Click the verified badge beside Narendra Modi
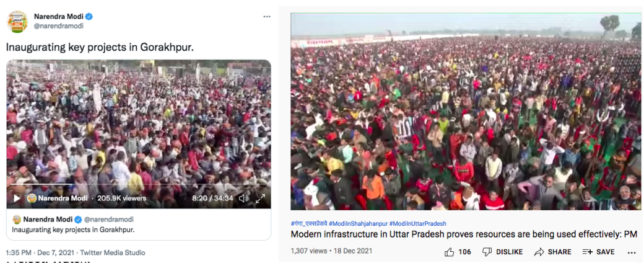Image resolution: width=644 pixels, height=263 pixels. coord(89,17)
